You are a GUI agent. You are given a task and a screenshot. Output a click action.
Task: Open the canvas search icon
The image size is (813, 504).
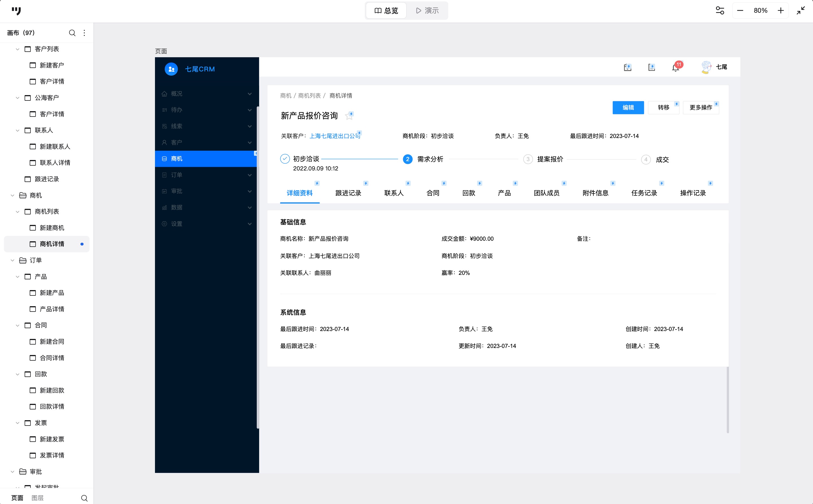pos(72,33)
